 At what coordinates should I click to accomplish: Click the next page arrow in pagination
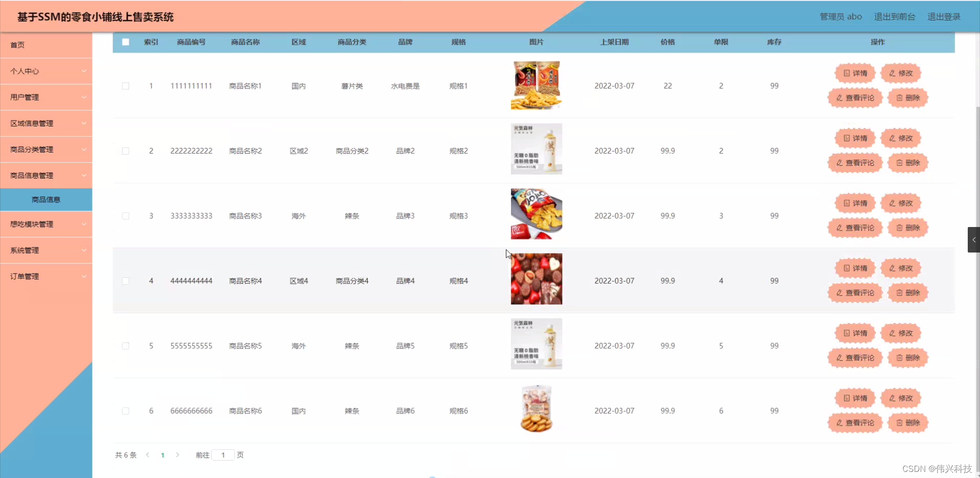click(x=178, y=455)
